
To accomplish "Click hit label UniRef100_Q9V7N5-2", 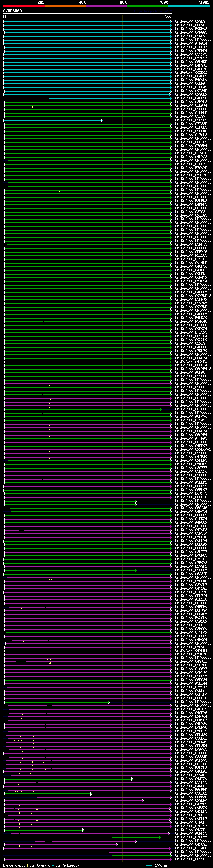I will [x=193, y=296].
